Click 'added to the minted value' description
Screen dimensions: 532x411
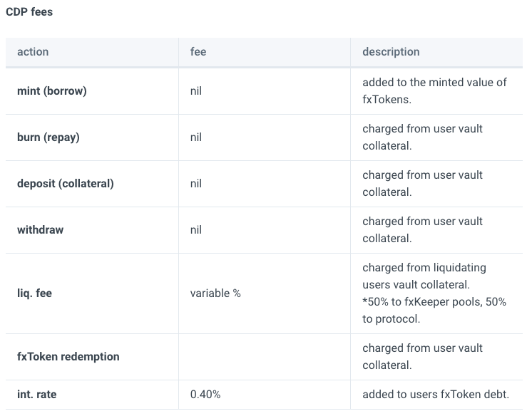tap(434, 90)
